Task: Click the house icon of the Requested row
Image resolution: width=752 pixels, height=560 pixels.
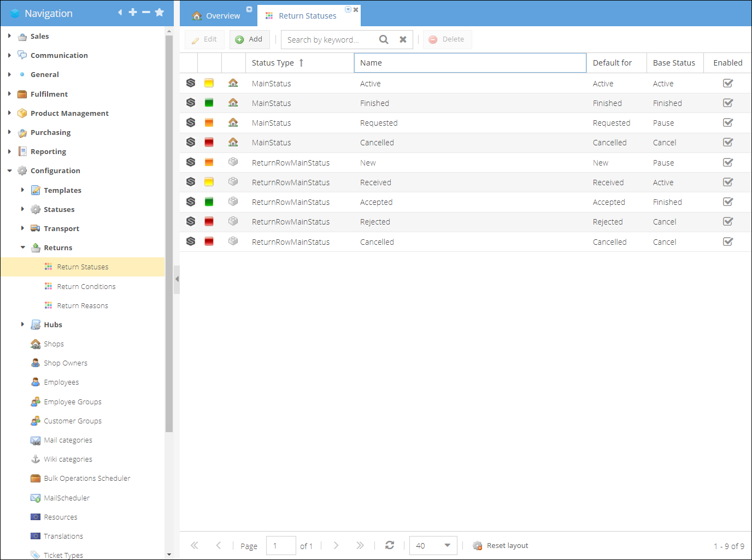Action: (233, 122)
